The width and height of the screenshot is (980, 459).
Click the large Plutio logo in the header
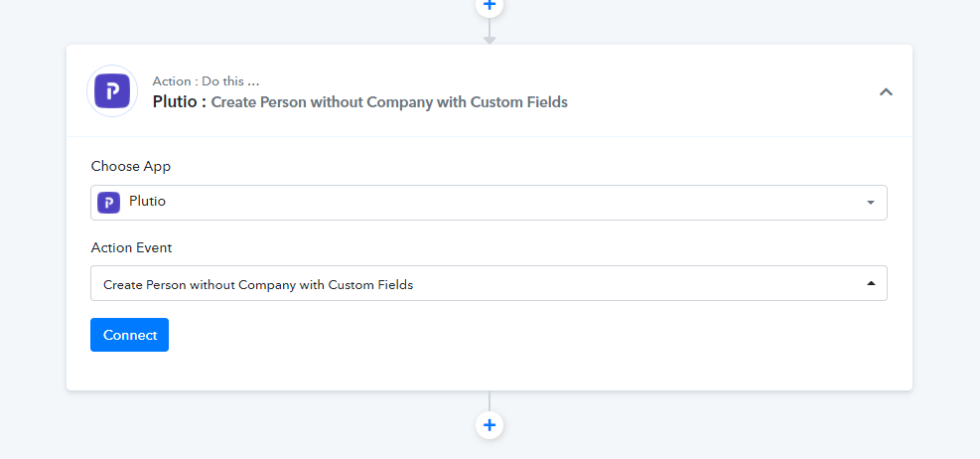112,91
